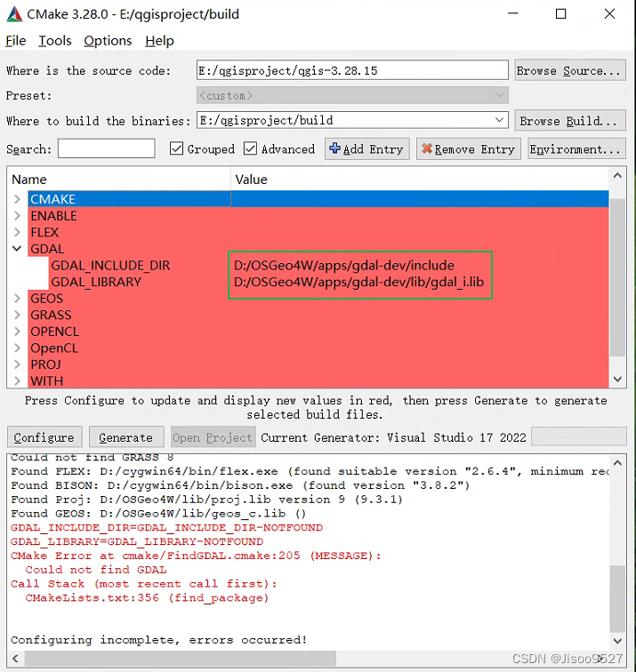This screenshot has height=672, width=636.
Task: Click the gdal_i.lib value cell
Action: click(358, 282)
